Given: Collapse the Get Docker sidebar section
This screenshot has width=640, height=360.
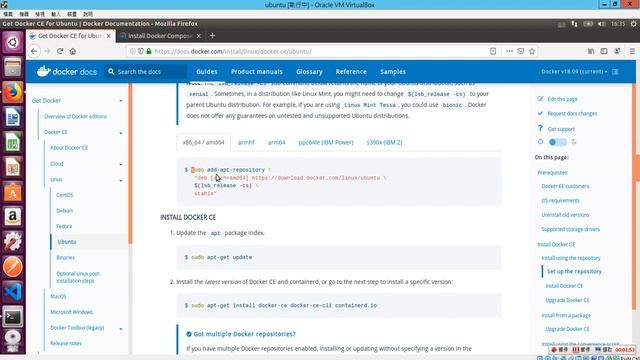Looking at the screenshot, I should (121, 101).
